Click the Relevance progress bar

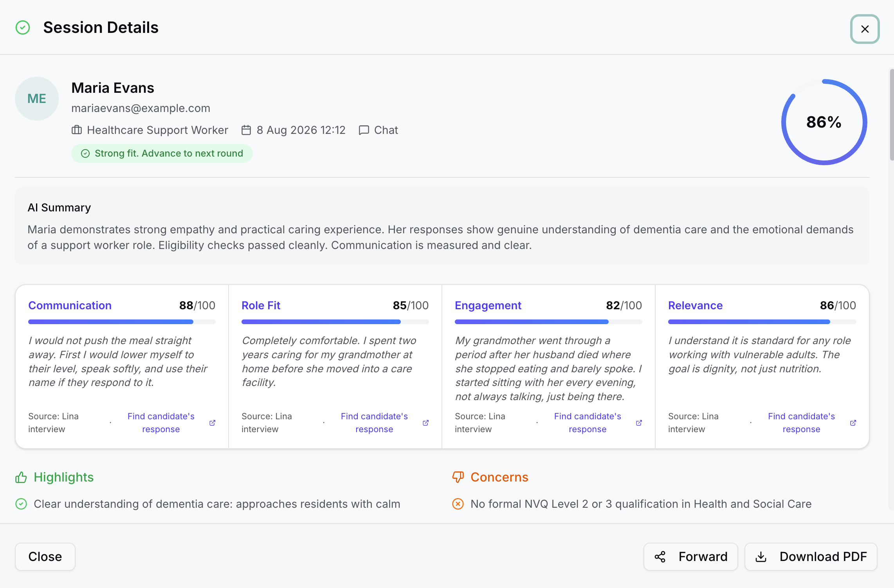coord(762,322)
